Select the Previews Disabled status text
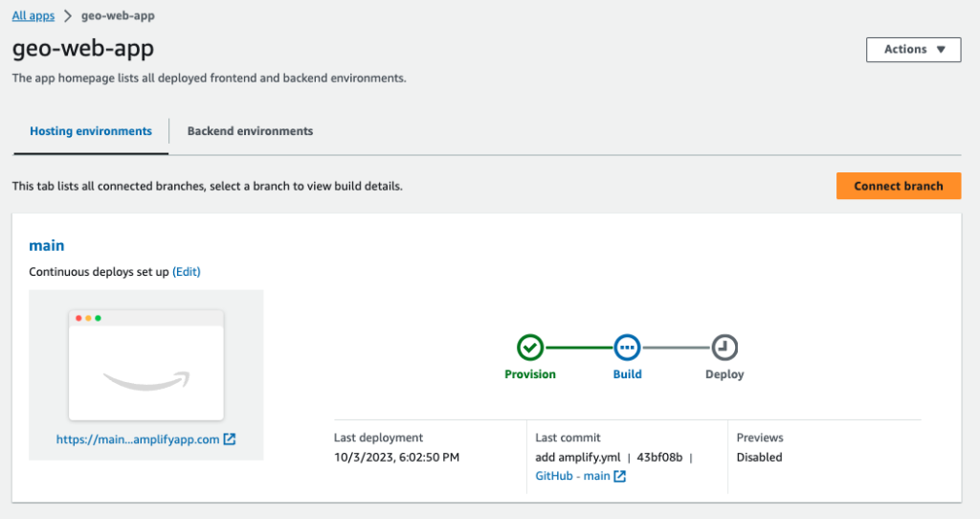The image size is (980, 519). click(x=759, y=457)
